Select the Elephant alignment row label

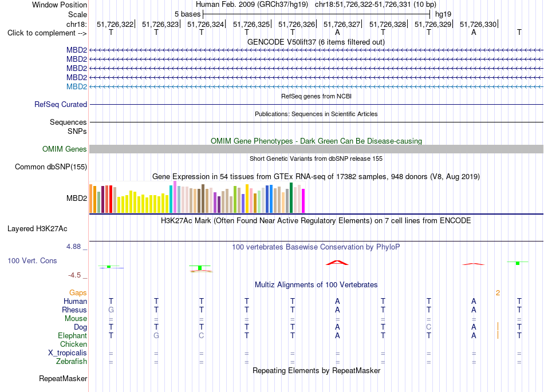[73, 336]
